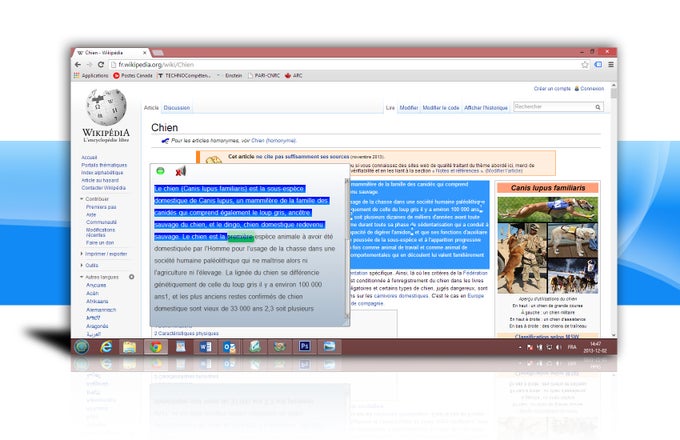Select the Modifier tab
Viewport: 680px width, 440px height.
coord(409,108)
